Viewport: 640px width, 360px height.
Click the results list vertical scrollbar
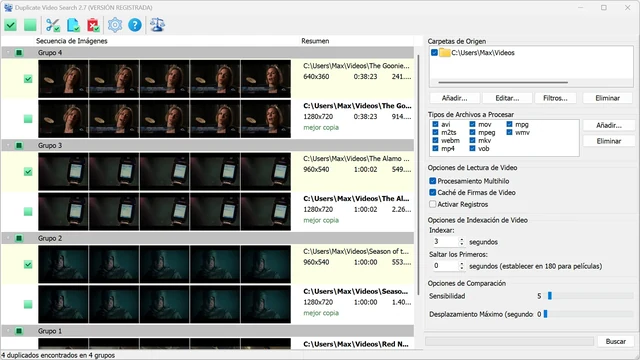(418, 176)
